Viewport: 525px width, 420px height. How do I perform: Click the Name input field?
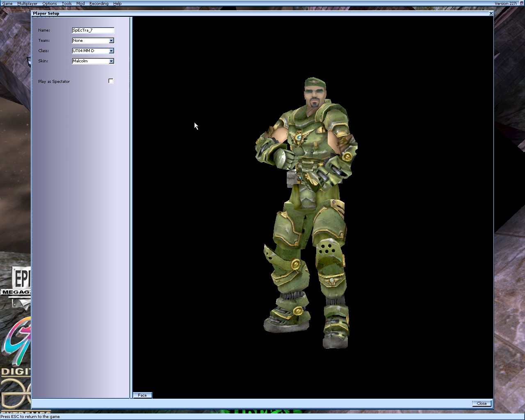tap(93, 30)
